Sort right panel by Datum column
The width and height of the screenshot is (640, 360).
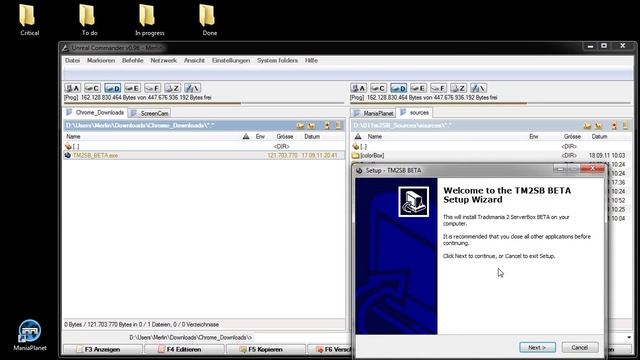tap(599, 136)
